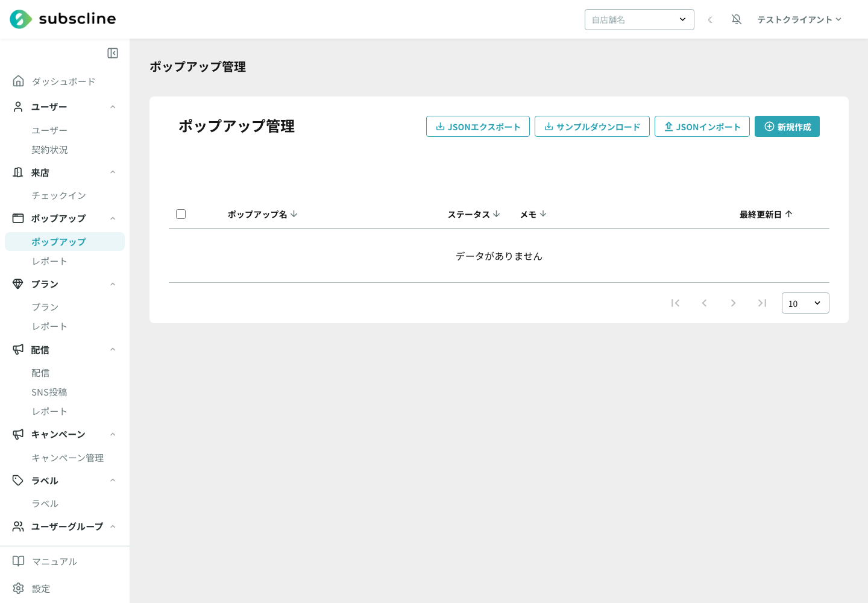Click the dashboard home icon
Image resolution: width=868 pixels, height=603 pixels.
coord(19,81)
